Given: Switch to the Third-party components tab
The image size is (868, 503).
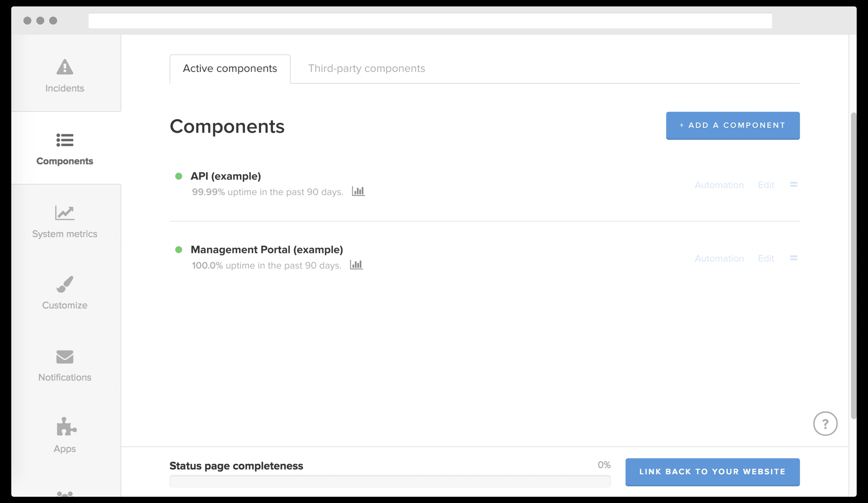Looking at the screenshot, I should click(367, 68).
